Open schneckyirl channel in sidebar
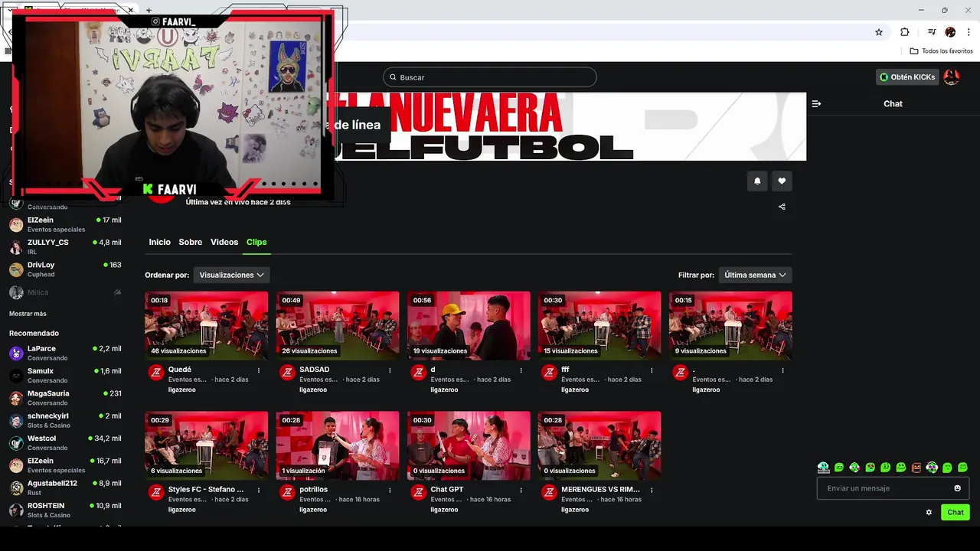Image resolution: width=980 pixels, height=551 pixels. (65, 420)
